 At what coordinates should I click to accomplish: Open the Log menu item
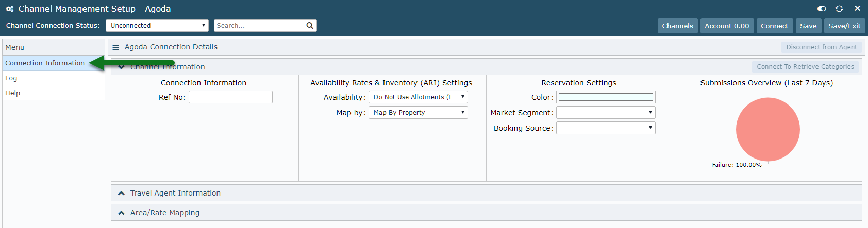tap(54, 78)
